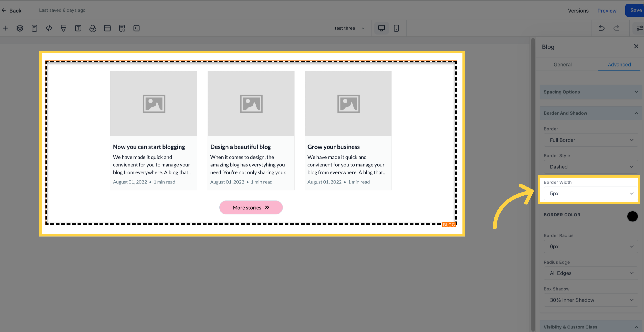Switch to the General tab

563,65
